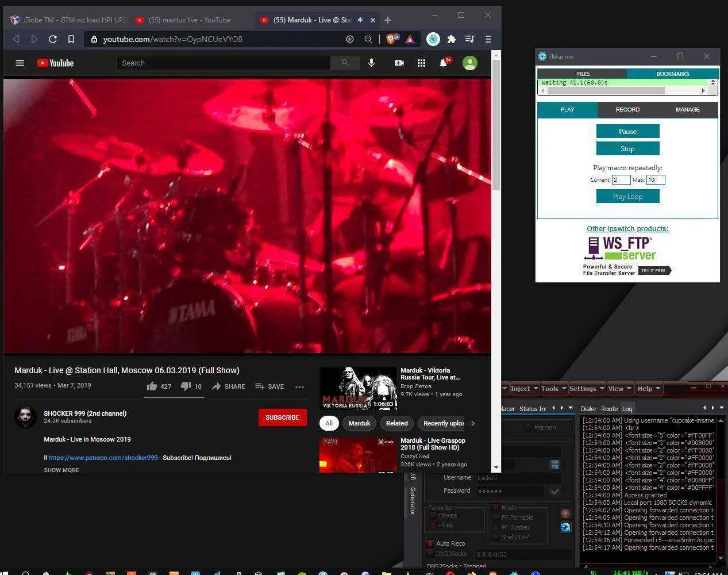
Task: Toggle the Mode checkbox
Action: [x=495, y=508]
